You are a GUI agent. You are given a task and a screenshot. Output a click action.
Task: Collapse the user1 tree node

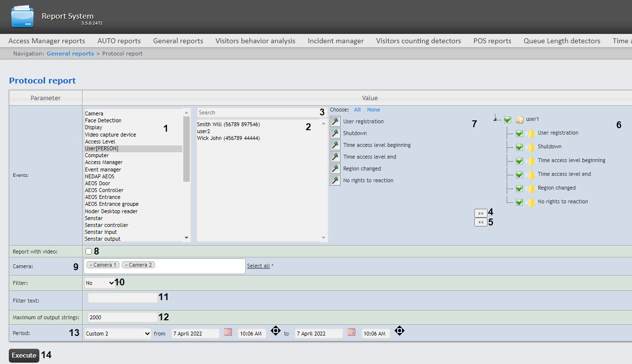(496, 119)
